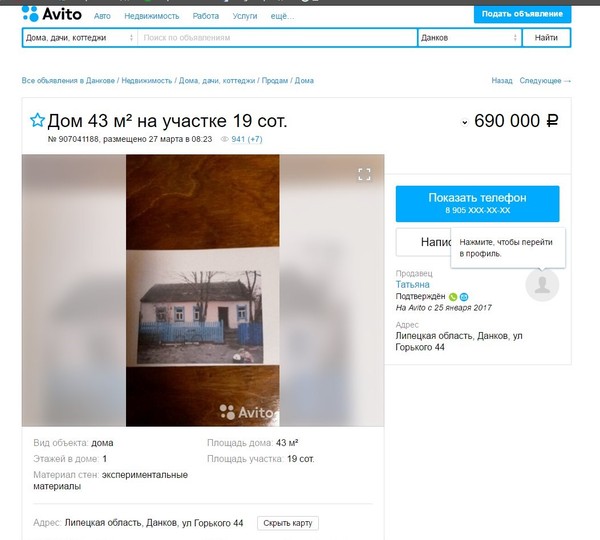This screenshot has width=600, height=540.
Task: Open seller avatar profile icon
Action: pos(542,285)
